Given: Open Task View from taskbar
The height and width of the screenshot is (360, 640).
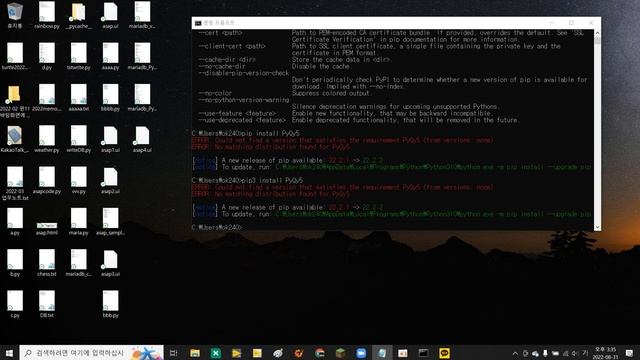Looking at the screenshot, I should [173, 353].
